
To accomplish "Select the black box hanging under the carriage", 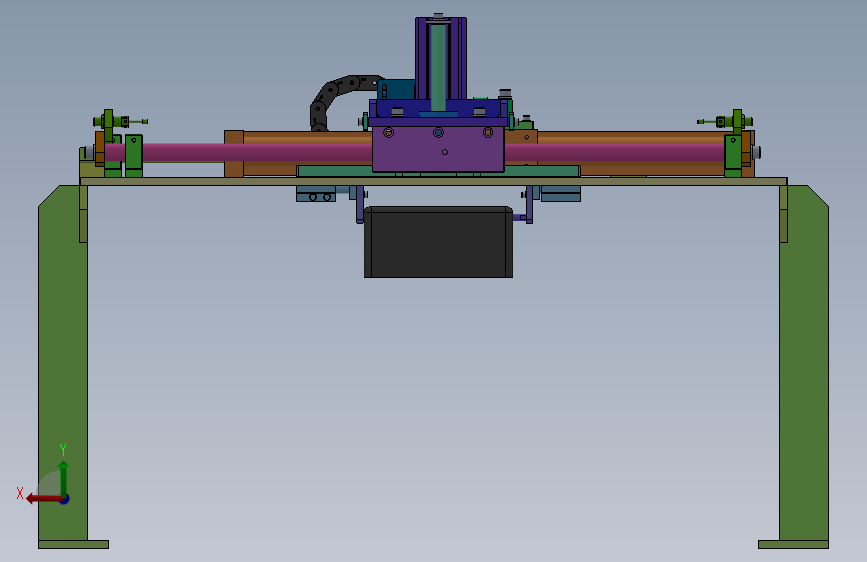I will tap(438, 242).
